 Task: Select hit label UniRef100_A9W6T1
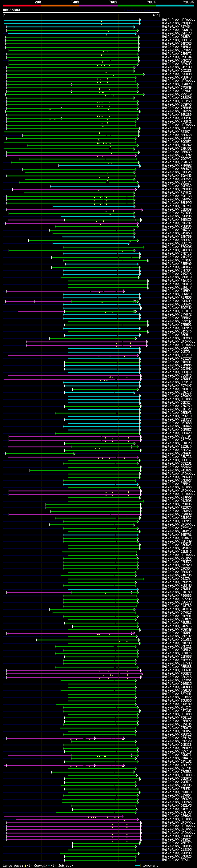coord(177,755)
